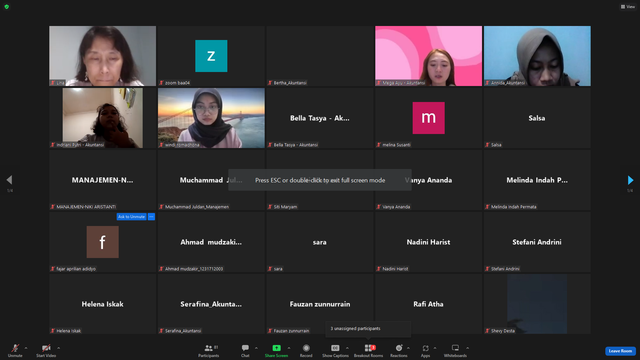640x360 pixels.
Task: Expand Share Screen options arrow
Action: 289,348
